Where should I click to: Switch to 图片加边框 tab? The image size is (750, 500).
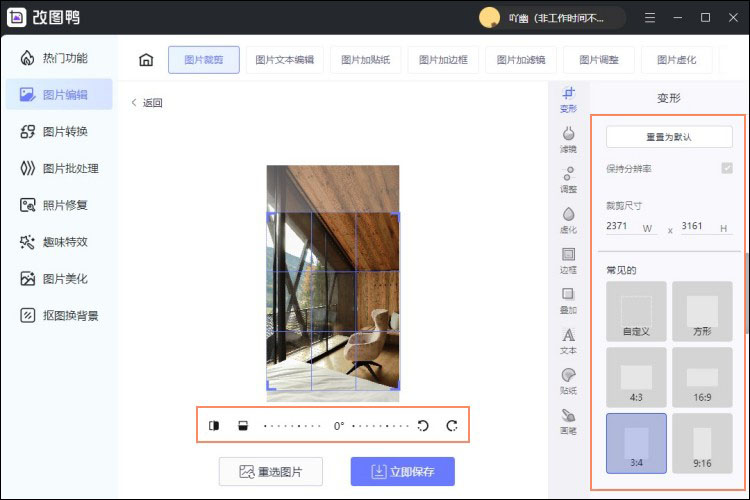(x=443, y=60)
